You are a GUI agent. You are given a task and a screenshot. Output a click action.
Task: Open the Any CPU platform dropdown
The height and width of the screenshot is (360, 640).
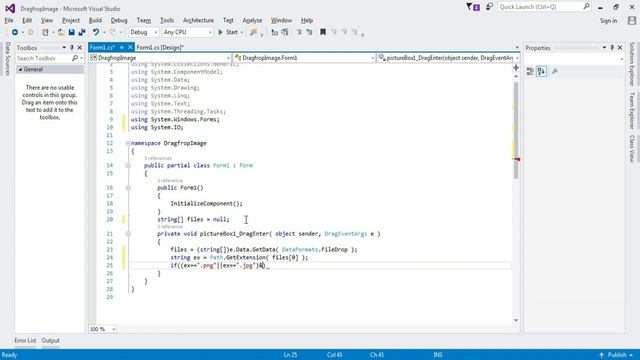point(187,32)
